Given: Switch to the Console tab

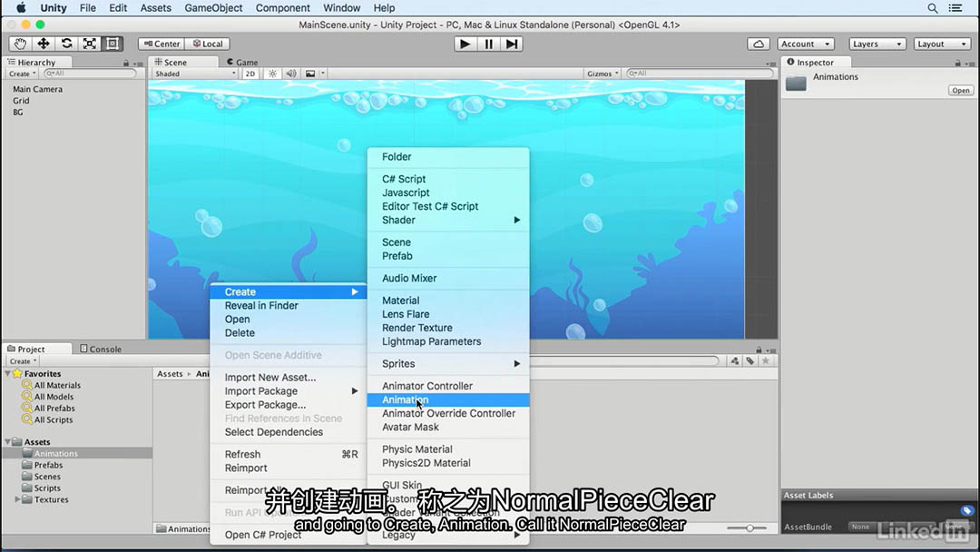Looking at the screenshot, I should point(101,349).
